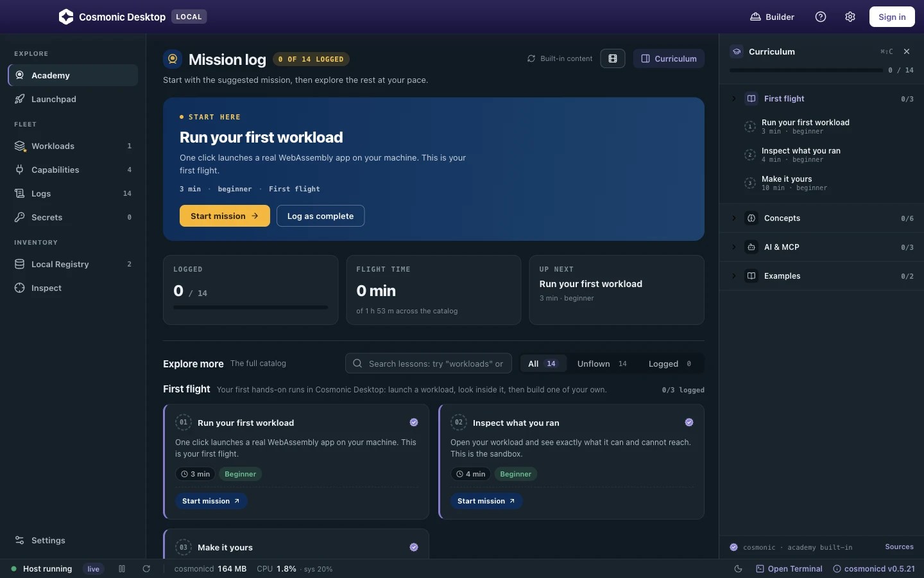The image size is (924, 578).
Task: Click the Sources link in Curriculum footer
Action: pyautogui.click(x=899, y=547)
